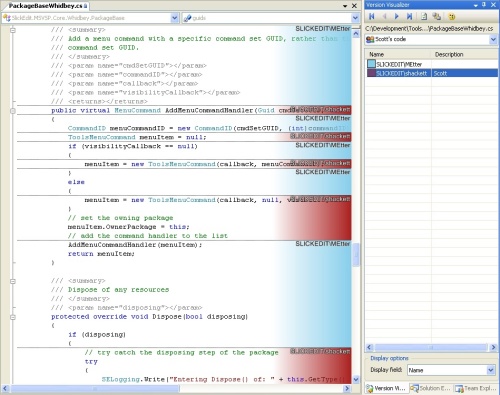
Task: Collapse the first summary comment region
Action: [13, 30]
